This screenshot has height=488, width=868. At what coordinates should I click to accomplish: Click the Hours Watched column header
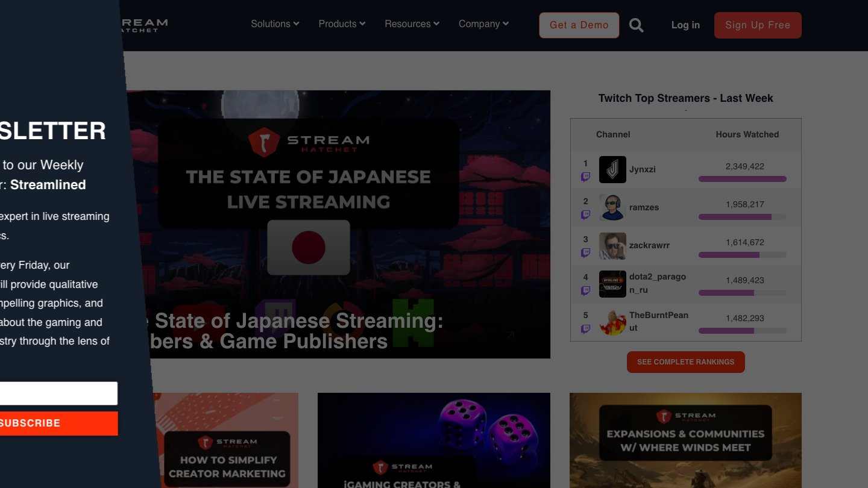[747, 134]
